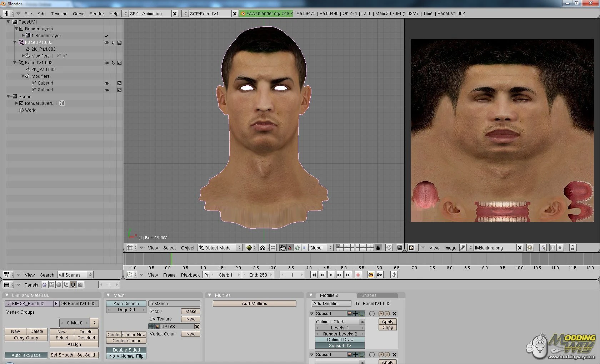Click the unlock icon in image editor header
The image size is (600, 364).
pyautogui.click(x=572, y=248)
